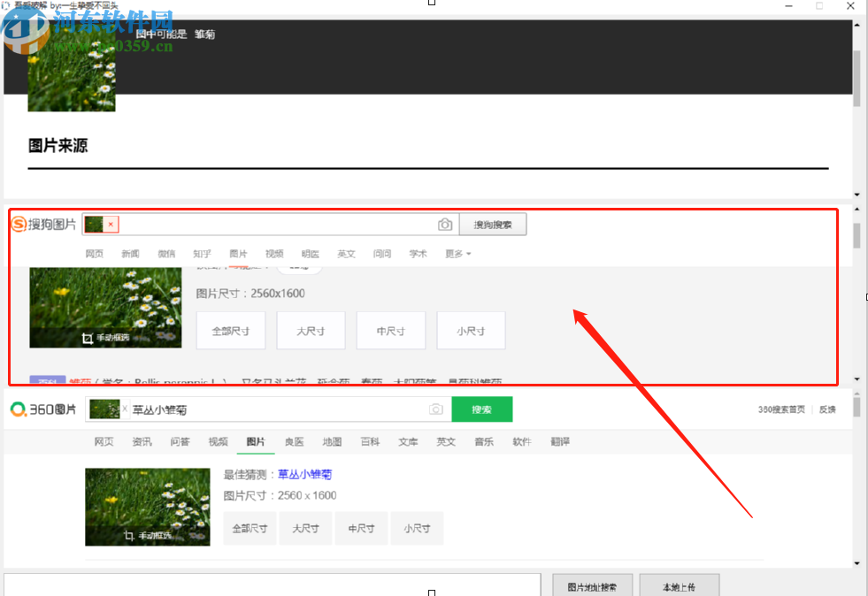Open the 360 百科 tab
This screenshot has height=596, width=868.
point(370,441)
